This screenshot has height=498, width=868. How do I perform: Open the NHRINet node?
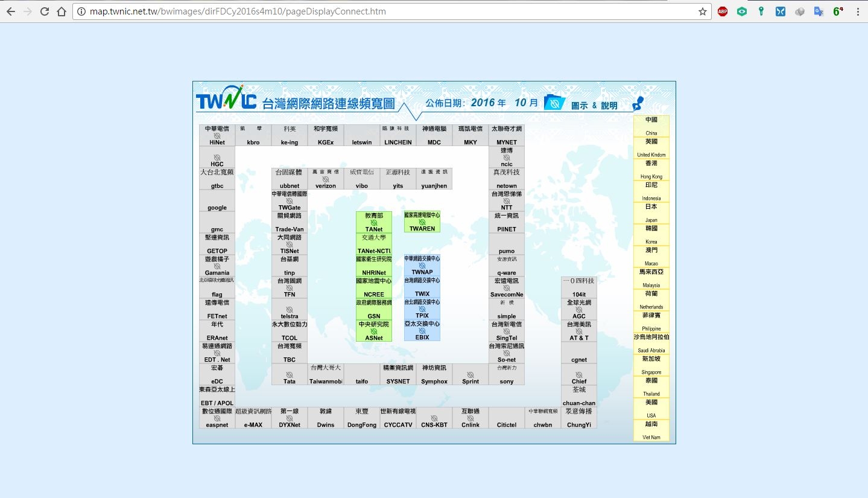[x=374, y=266]
